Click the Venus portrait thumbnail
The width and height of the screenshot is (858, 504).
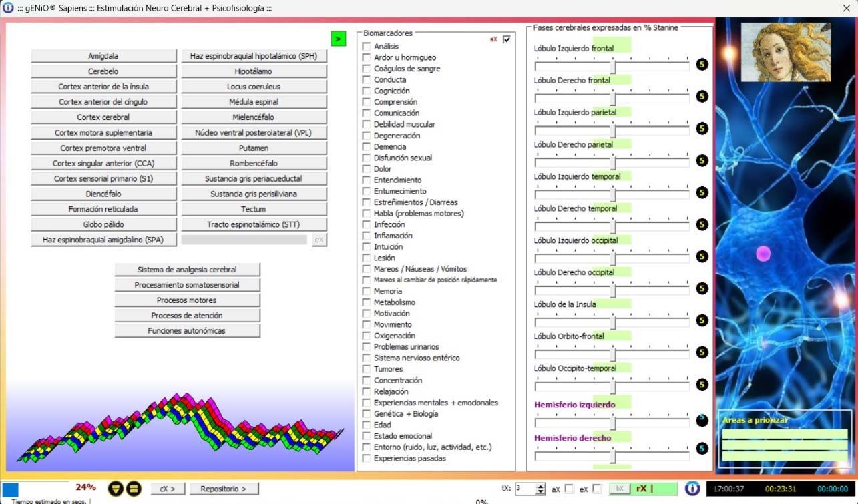click(786, 53)
